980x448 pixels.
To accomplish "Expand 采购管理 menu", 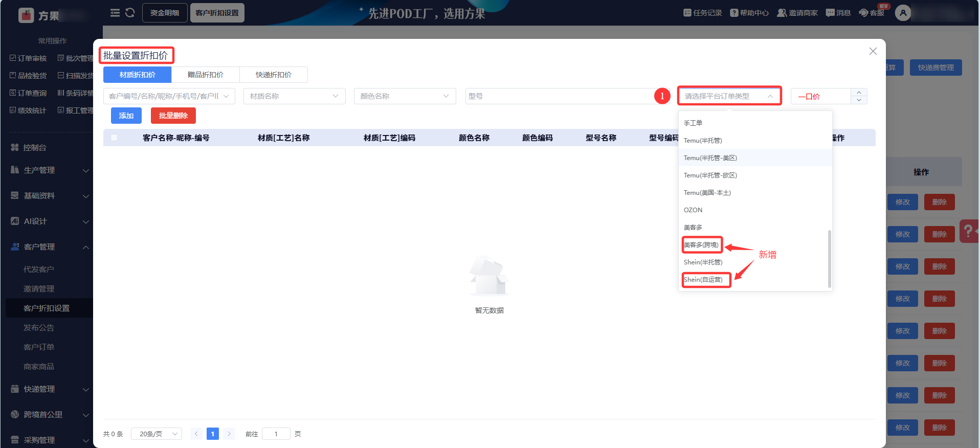I will pos(50,440).
